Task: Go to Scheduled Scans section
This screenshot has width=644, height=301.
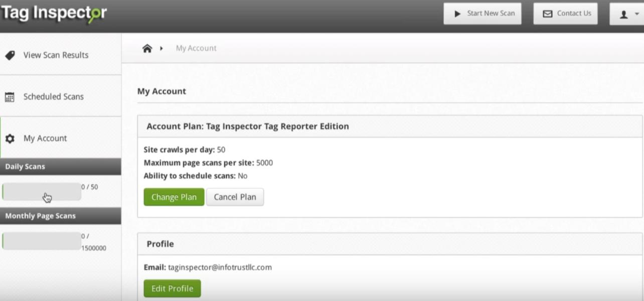Action: [x=60, y=96]
